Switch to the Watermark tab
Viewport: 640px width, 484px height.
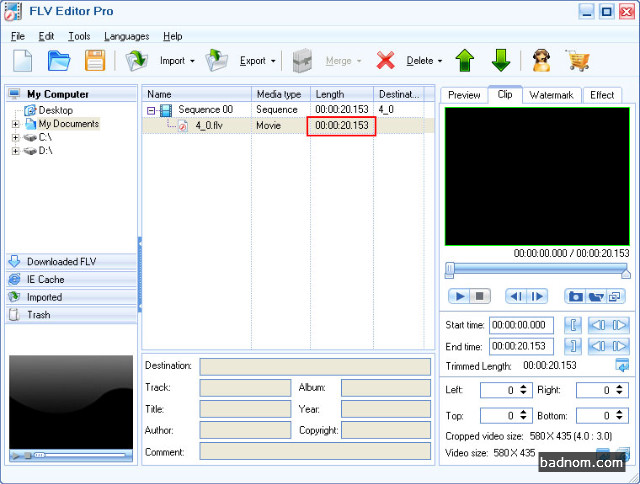551,95
